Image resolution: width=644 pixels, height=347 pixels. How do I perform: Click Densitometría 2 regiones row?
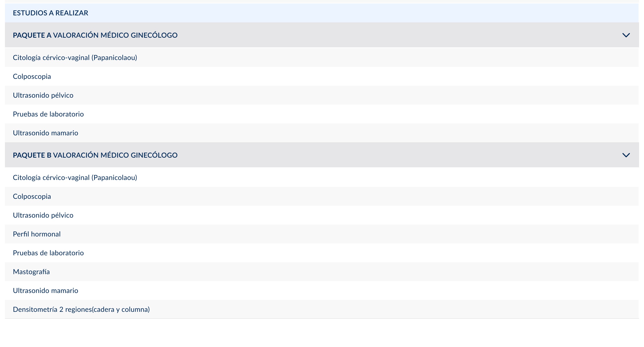tap(322, 309)
